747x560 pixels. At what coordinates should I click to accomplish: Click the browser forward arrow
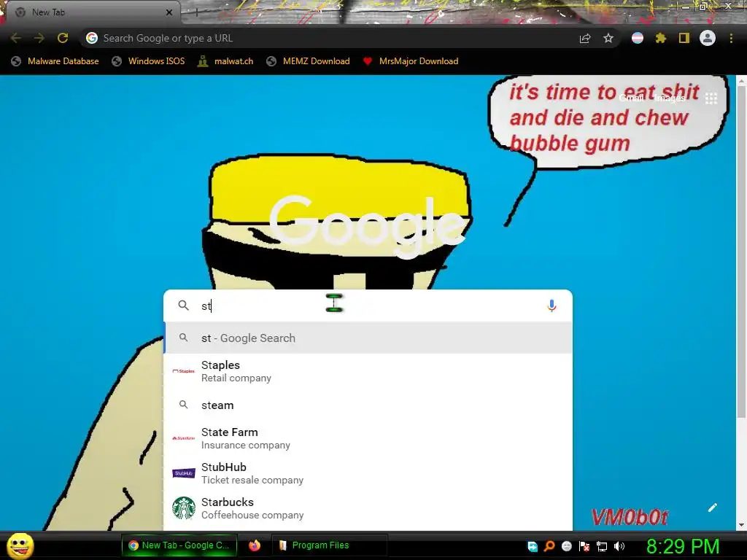tap(39, 38)
